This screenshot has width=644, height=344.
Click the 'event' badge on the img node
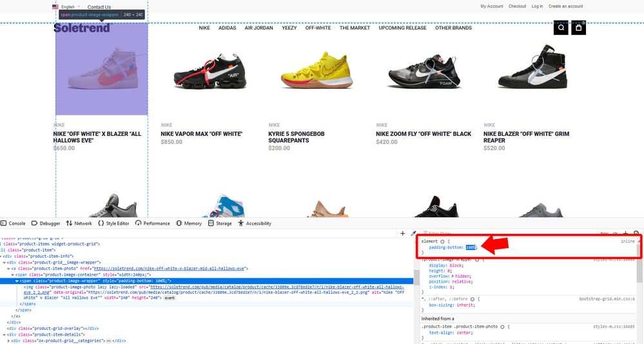click(170, 298)
